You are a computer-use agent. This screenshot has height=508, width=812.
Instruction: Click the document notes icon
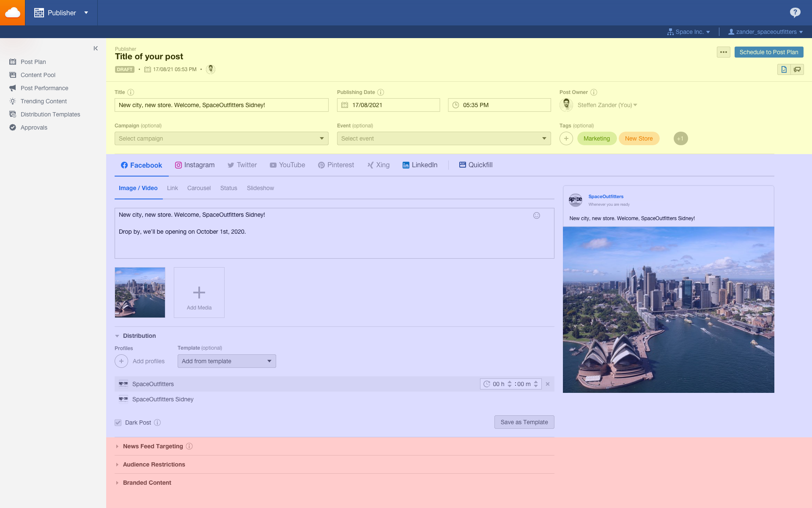click(784, 69)
